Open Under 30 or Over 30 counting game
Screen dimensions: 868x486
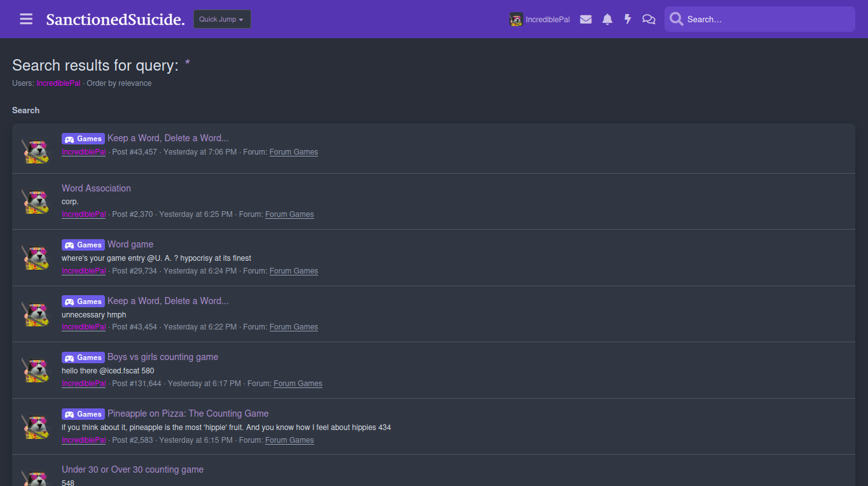132,469
